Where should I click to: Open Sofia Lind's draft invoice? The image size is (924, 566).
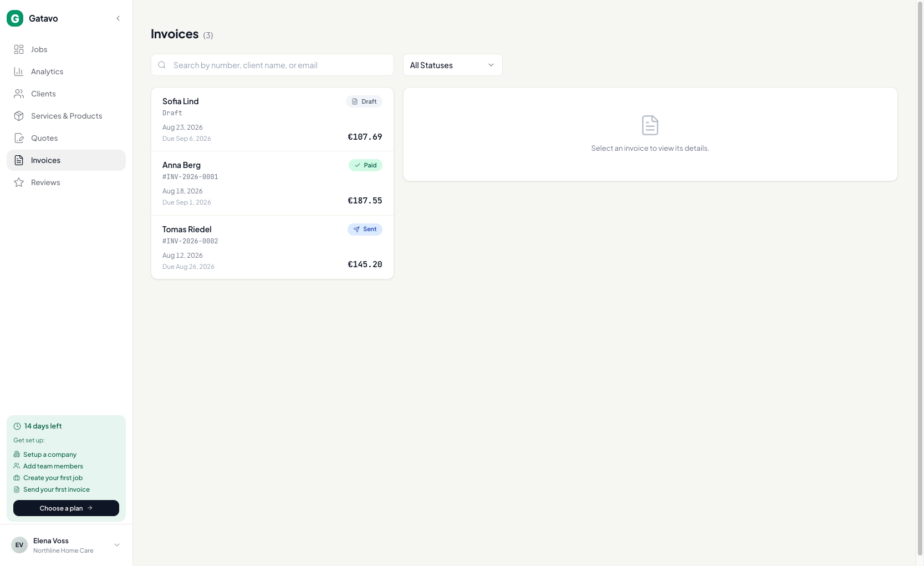[272, 119]
